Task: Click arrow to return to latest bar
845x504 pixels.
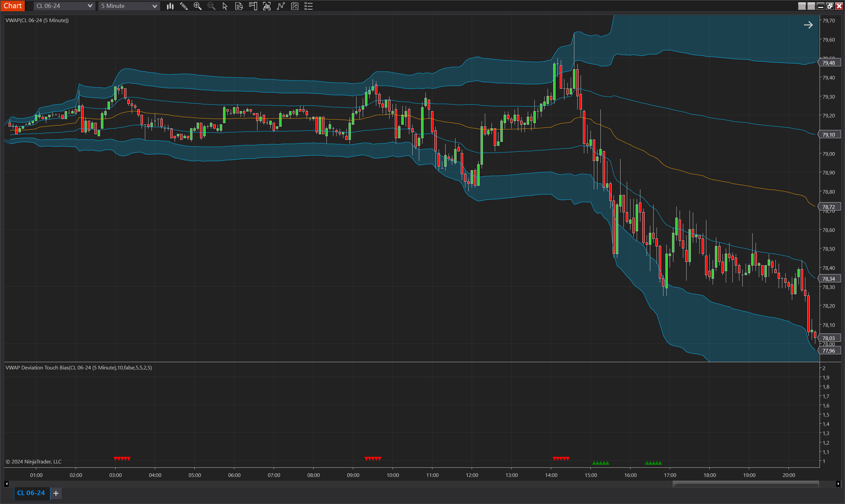Action: coord(808,25)
